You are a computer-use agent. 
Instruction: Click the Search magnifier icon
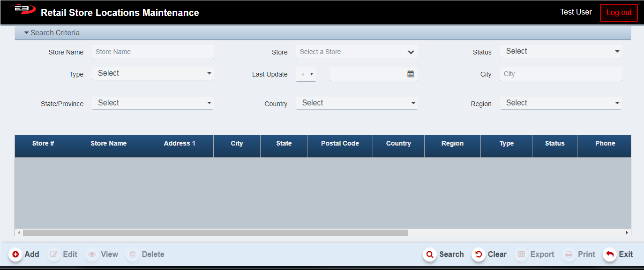pos(429,255)
